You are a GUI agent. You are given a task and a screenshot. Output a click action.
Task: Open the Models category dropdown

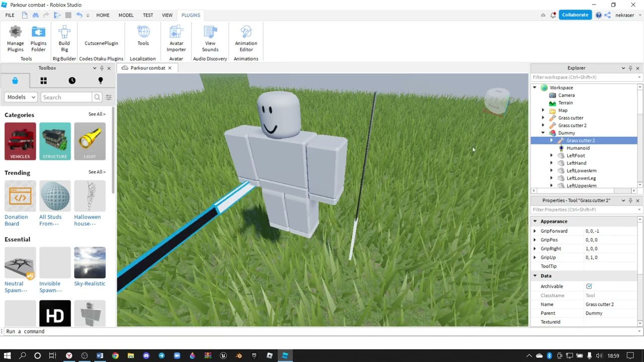click(21, 97)
